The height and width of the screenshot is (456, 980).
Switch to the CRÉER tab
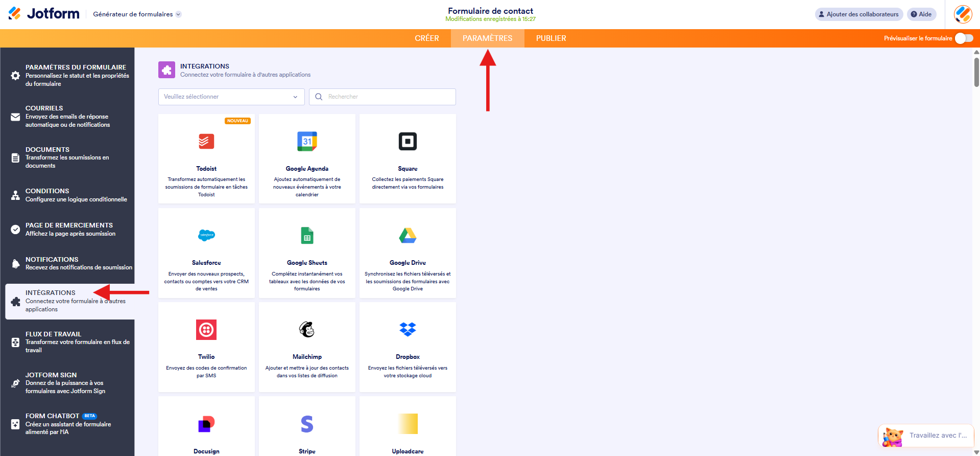coord(426,38)
